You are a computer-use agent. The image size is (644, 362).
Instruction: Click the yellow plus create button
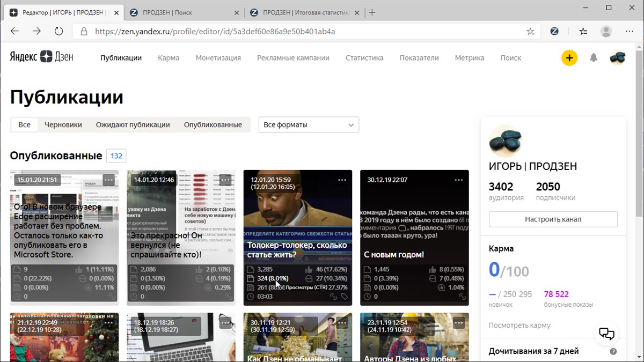(x=569, y=58)
